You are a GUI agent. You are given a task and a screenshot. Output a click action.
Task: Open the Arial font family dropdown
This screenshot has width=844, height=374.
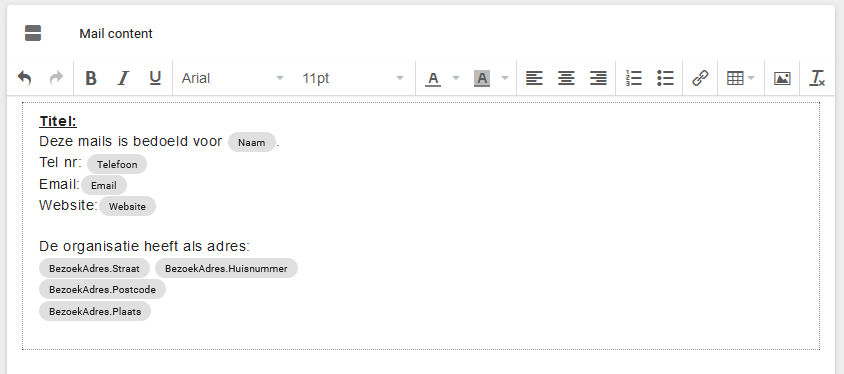pyautogui.click(x=233, y=79)
